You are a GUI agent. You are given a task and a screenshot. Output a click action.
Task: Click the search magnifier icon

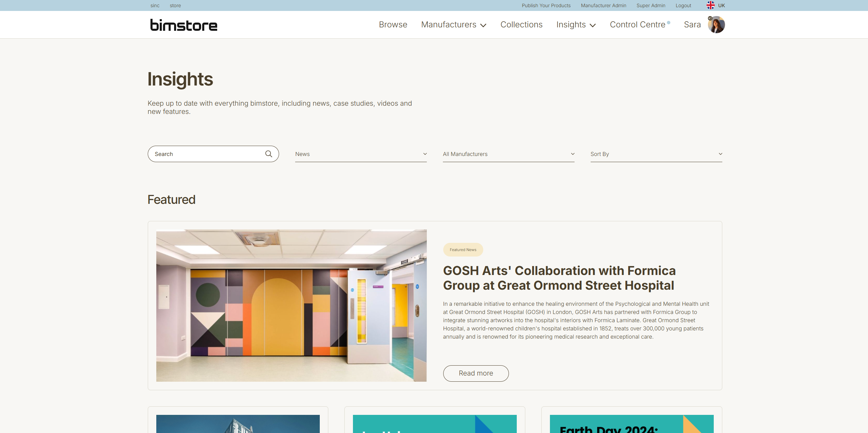click(269, 154)
